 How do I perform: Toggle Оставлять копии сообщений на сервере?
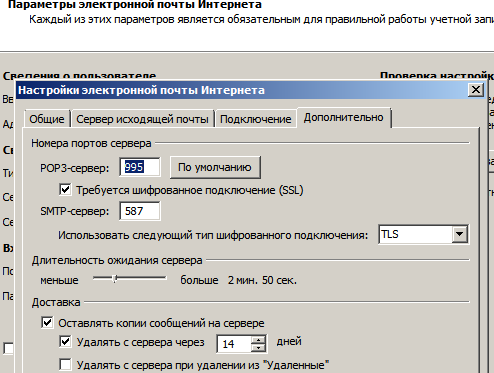tap(47, 323)
